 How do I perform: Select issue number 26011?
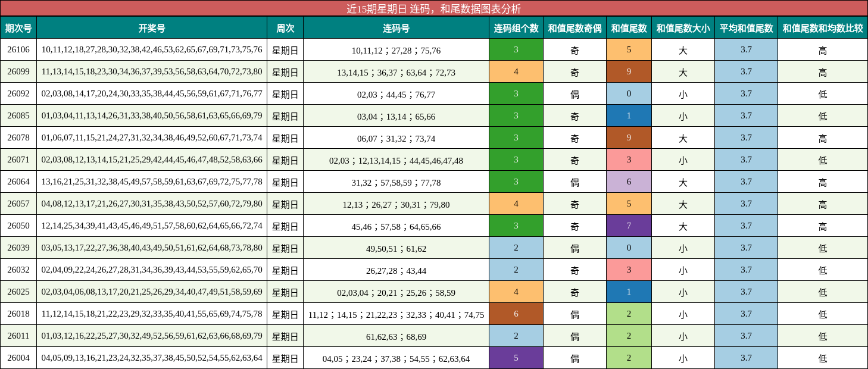18,336
